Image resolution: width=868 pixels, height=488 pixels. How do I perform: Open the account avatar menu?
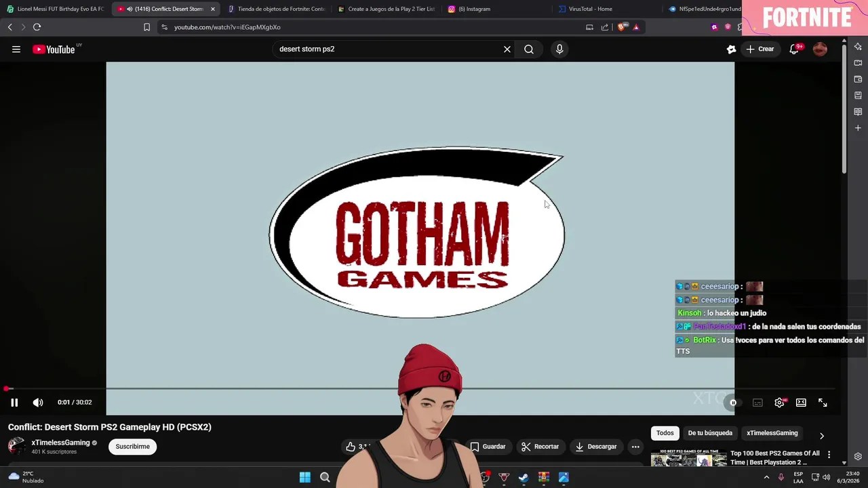[x=820, y=49]
